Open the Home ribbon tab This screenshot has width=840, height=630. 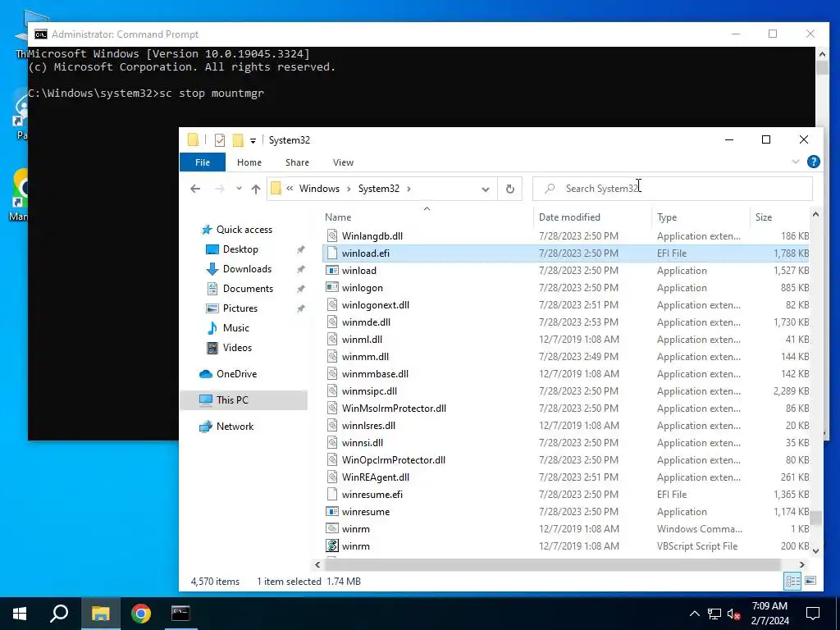pyautogui.click(x=249, y=162)
